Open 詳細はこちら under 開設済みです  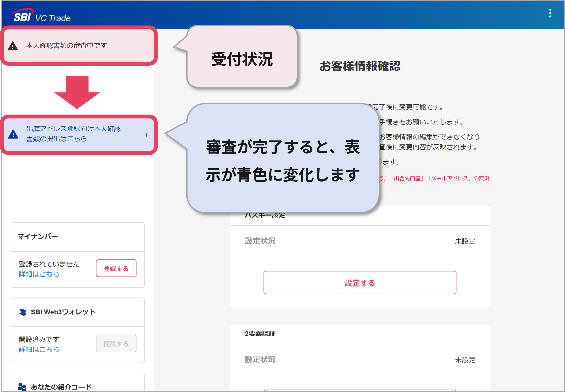39,349
